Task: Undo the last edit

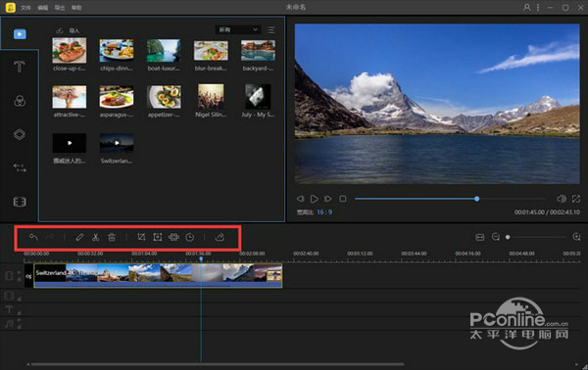Action: coord(33,237)
